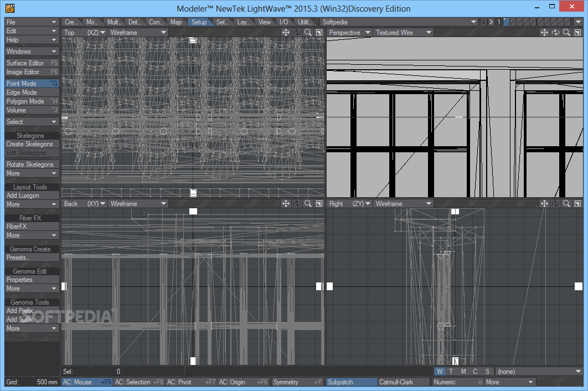Image resolution: width=588 pixels, height=391 pixels.
Task: Maximize the Perspective viewport
Action: coord(577,33)
